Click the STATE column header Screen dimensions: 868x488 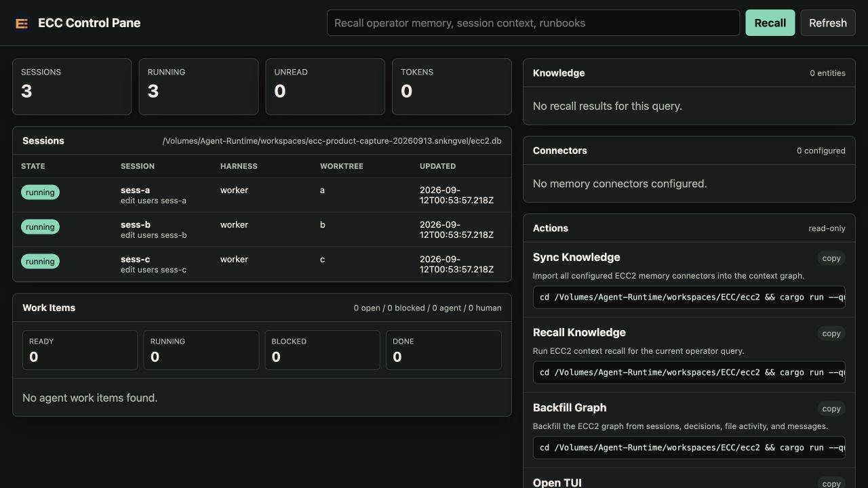click(x=33, y=166)
